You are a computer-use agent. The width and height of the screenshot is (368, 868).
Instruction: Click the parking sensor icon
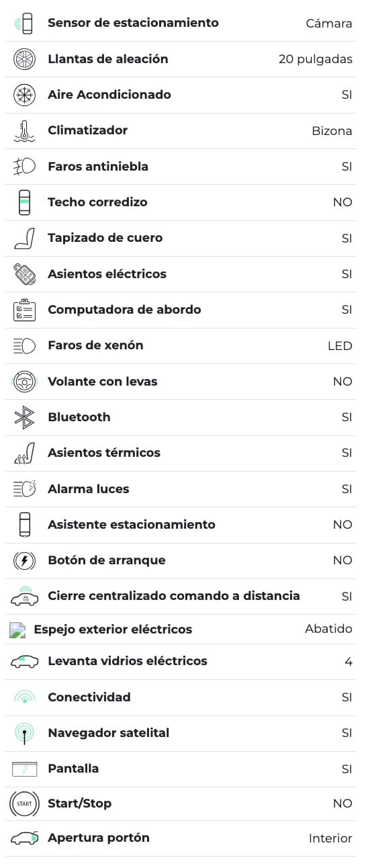coord(24,24)
